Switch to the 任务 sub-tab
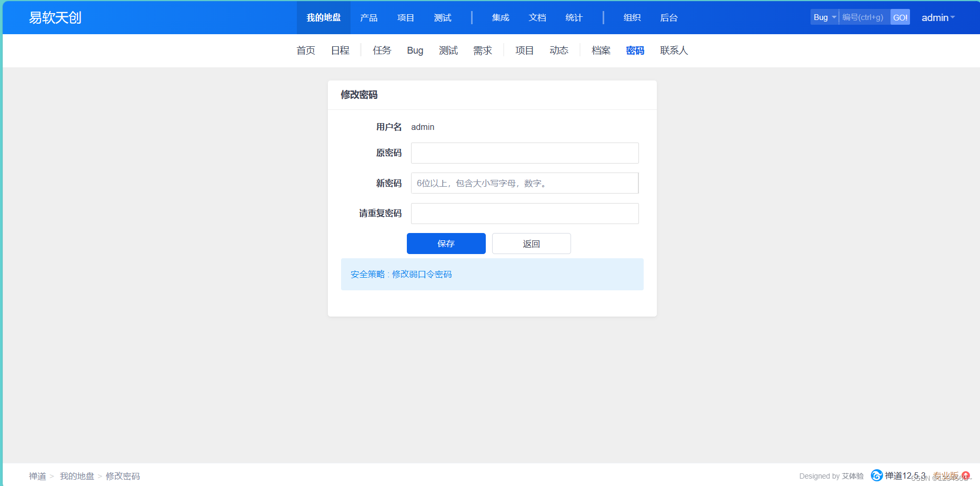This screenshot has width=980, height=486. pos(382,50)
